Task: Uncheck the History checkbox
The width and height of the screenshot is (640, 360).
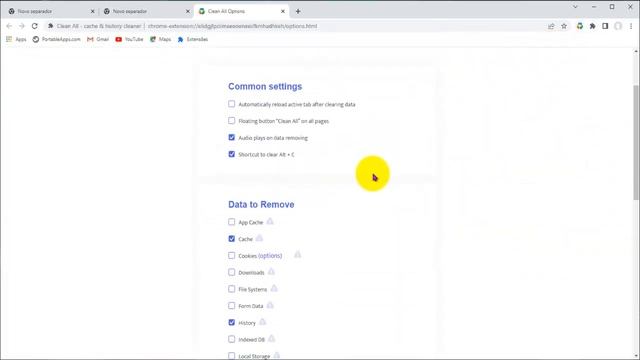Action: (231, 322)
